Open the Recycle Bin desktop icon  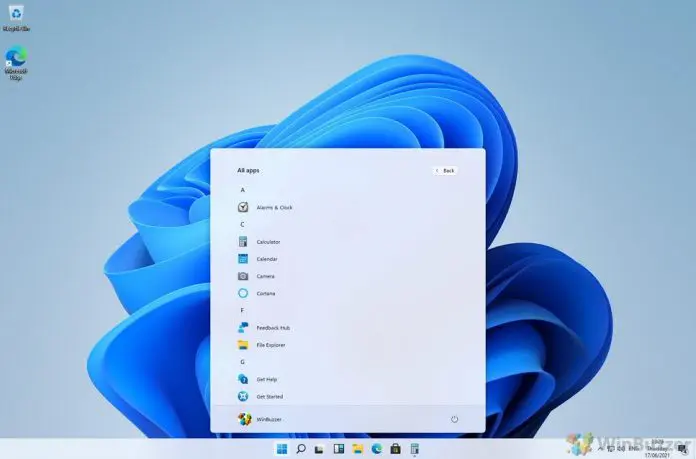click(x=16, y=20)
